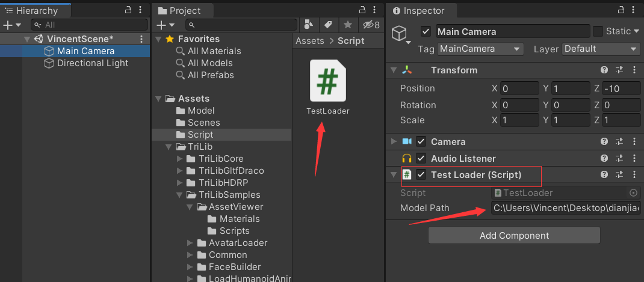Click the Position Z value field
Image resolution: width=644 pixels, height=282 pixels.
point(621,88)
